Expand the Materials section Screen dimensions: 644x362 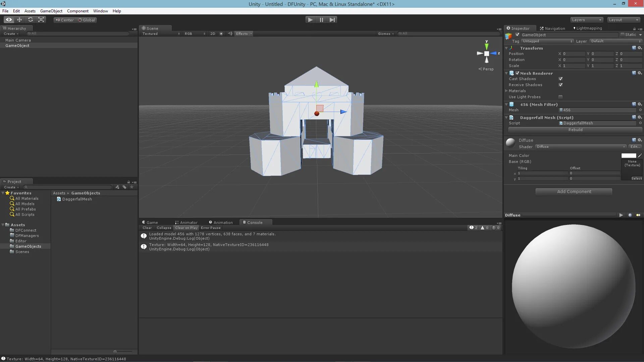pyautogui.click(x=506, y=91)
